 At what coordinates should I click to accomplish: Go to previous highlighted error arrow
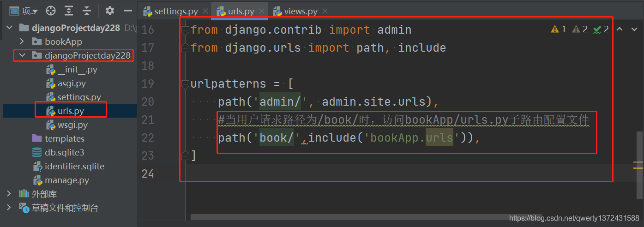pyautogui.click(x=620, y=30)
